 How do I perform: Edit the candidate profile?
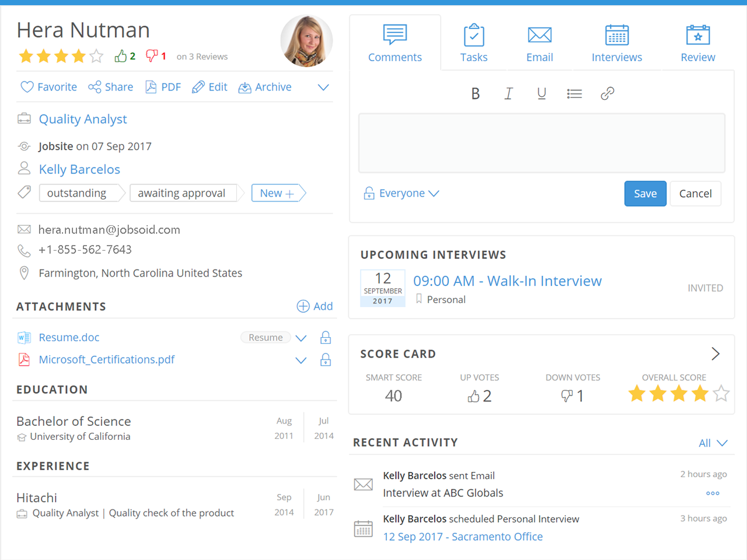[x=210, y=87]
